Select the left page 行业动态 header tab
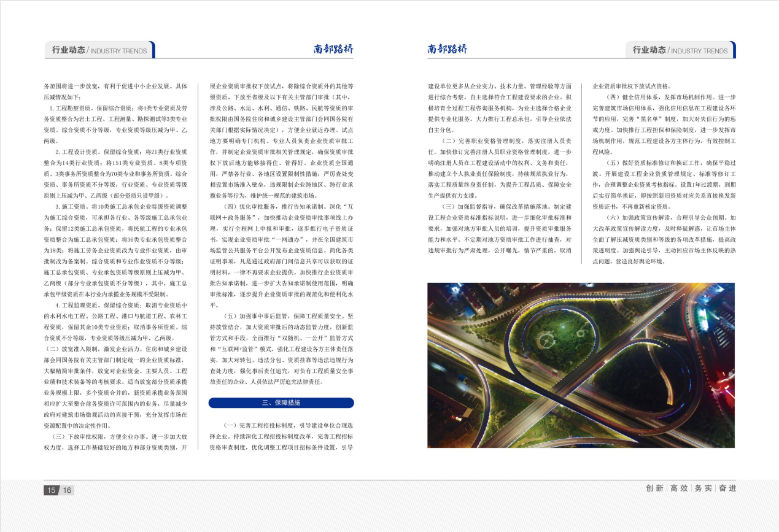This screenshot has height=532, width=779. 99,50
